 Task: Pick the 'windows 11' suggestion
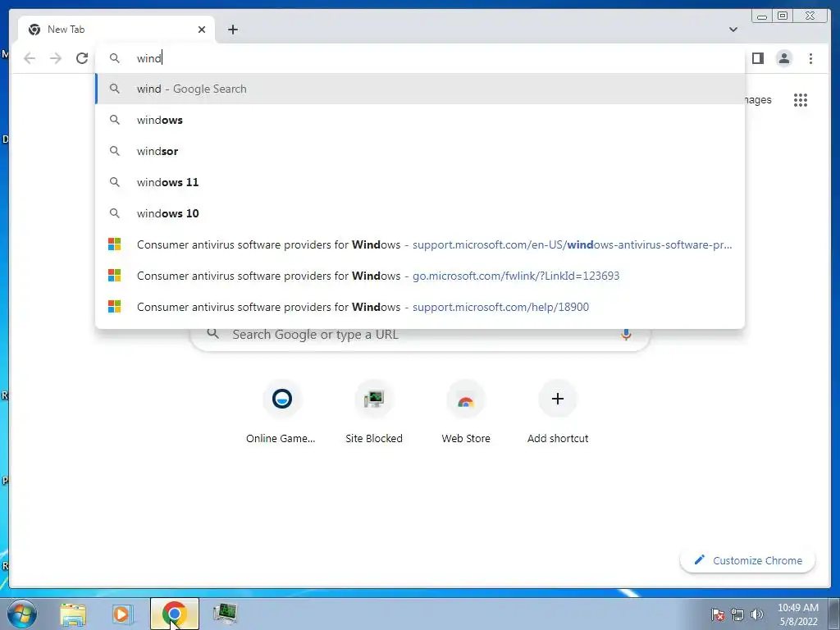[x=420, y=182]
